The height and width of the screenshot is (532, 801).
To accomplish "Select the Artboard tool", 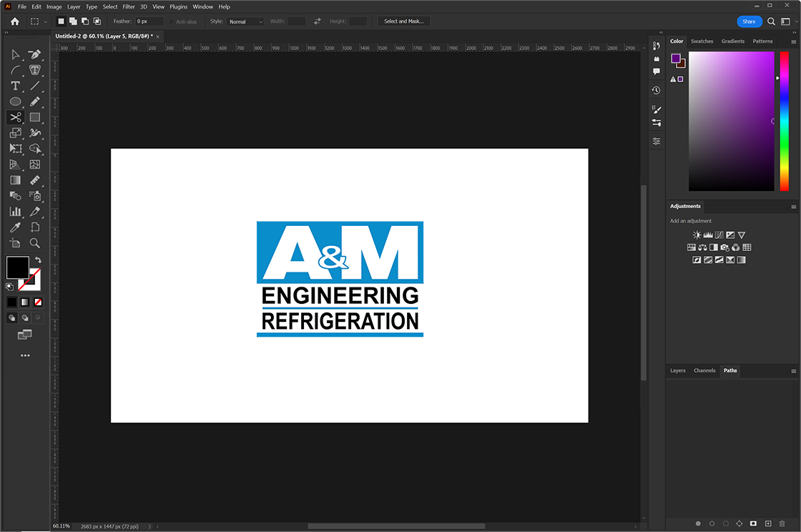I will [x=15, y=243].
